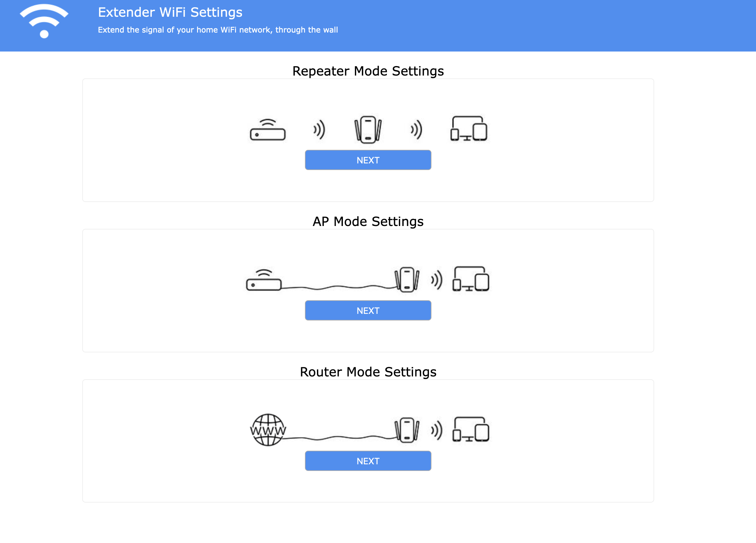Viewport: 756px width, 543px height.
Task: Click the router icon in AP Mode
Action: [264, 280]
